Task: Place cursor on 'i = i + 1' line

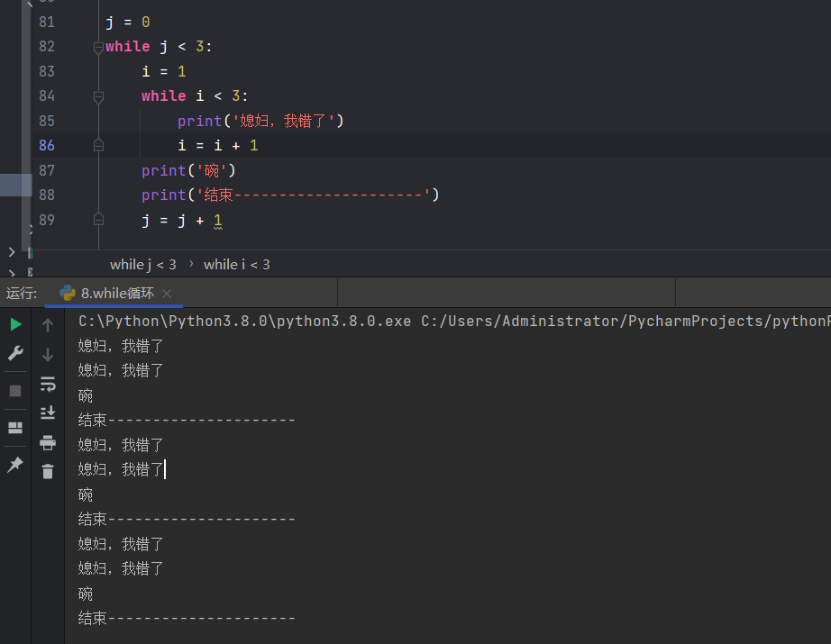Action: coord(218,145)
